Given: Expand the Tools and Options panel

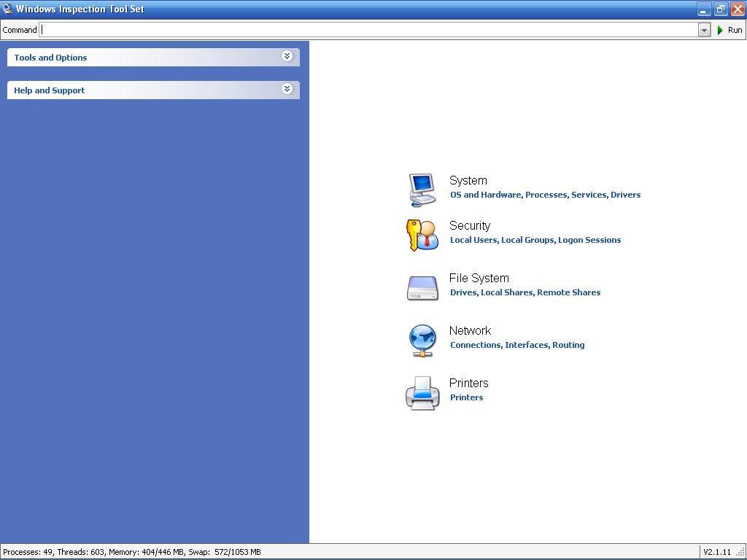Looking at the screenshot, I should point(146,57).
